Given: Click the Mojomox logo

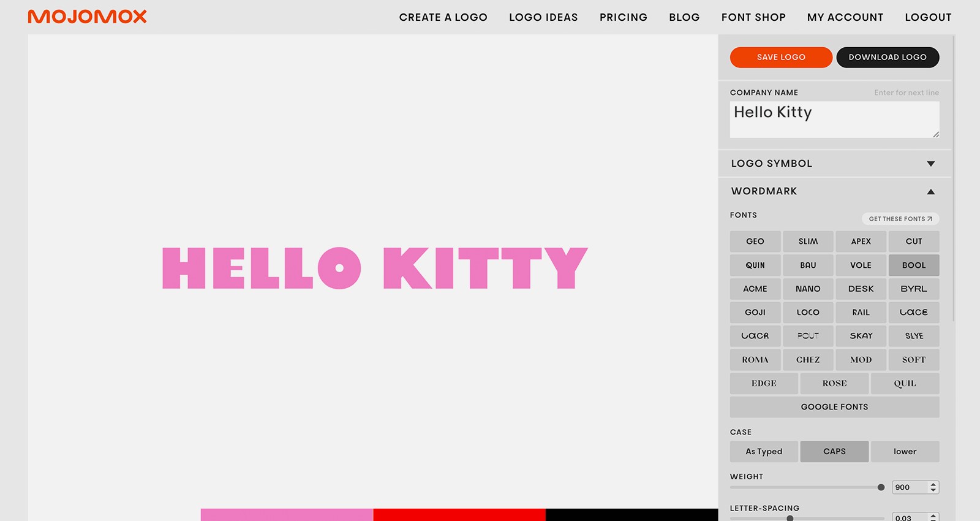Looking at the screenshot, I should click(87, 17).
